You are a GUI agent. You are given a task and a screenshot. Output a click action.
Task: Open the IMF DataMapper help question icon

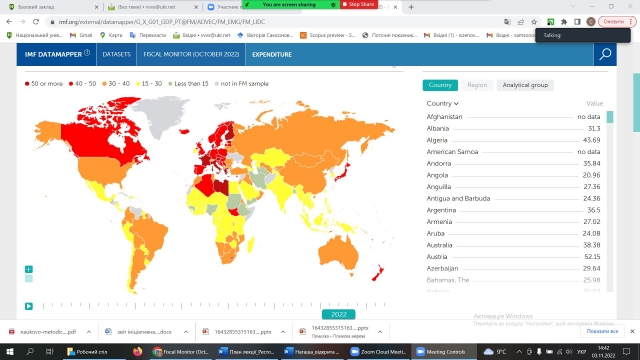tap(87, 53)
